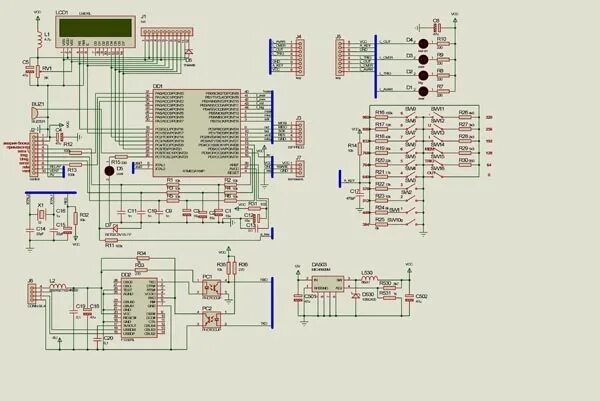Select the LCD1 display component

95,31
